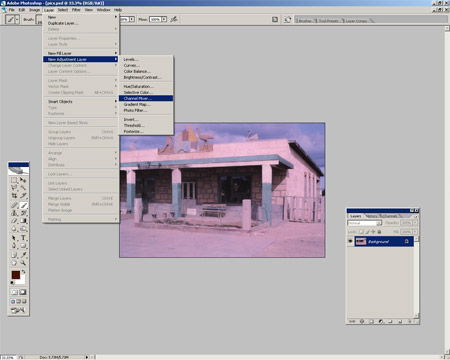Open the Brushes palette well tab
The image size is (450, 360).
point(305,21)
